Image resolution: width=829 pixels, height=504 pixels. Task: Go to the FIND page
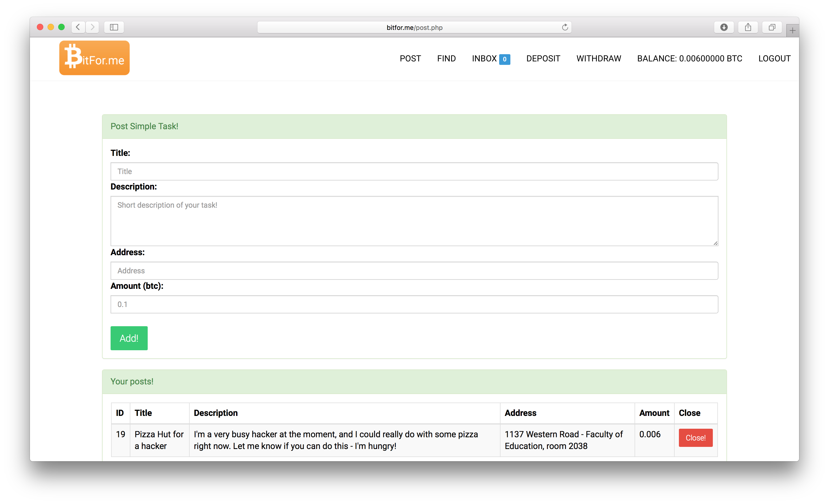[446, 58]
